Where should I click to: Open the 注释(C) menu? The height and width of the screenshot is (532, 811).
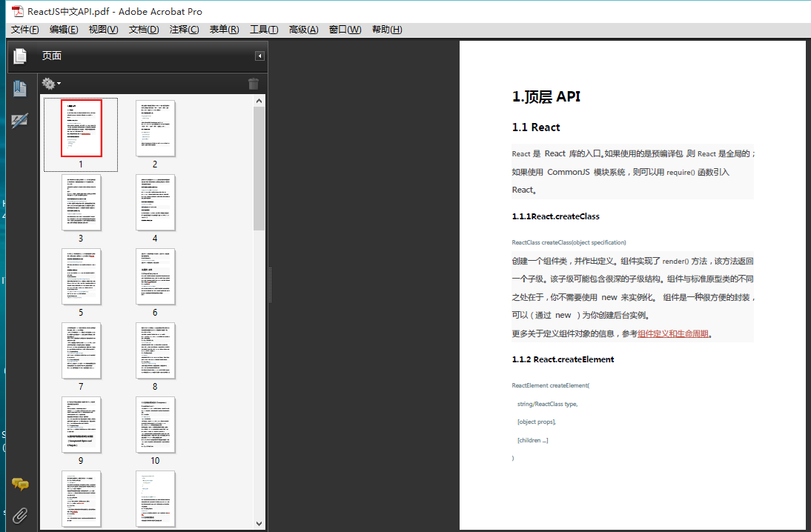[184, 30]
